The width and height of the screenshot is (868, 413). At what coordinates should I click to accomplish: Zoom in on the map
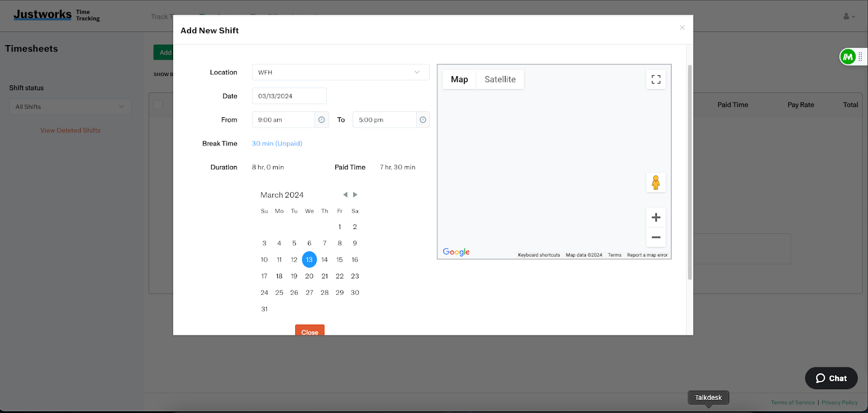[656, 218]
